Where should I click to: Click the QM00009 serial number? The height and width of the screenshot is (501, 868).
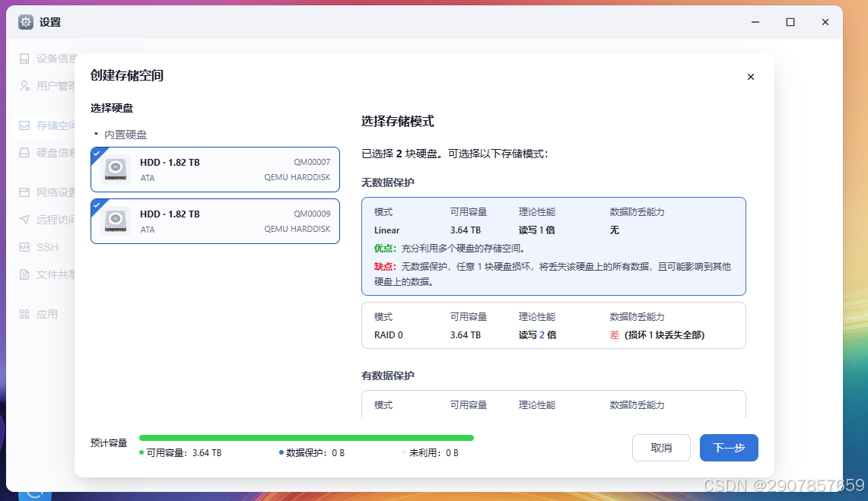(x=312, y=214)
